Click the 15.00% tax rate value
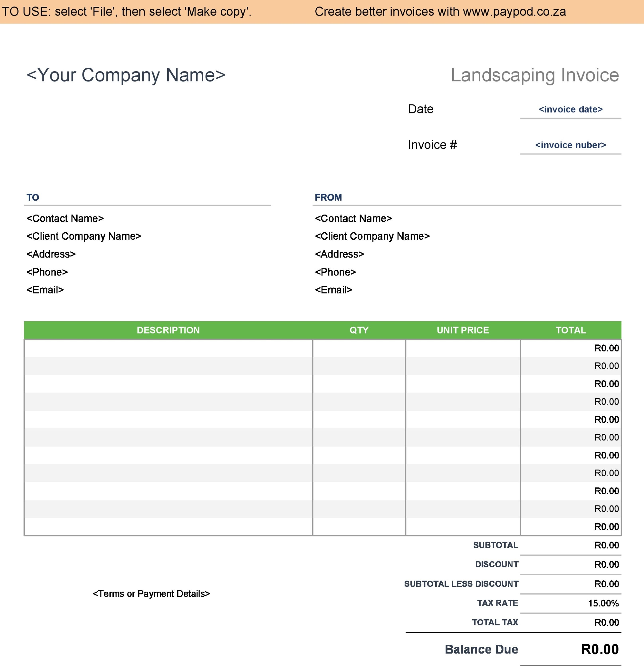Image resolution: width=644 pixels, height=666 pixels. pyautogui.click(x=603, y=603)
